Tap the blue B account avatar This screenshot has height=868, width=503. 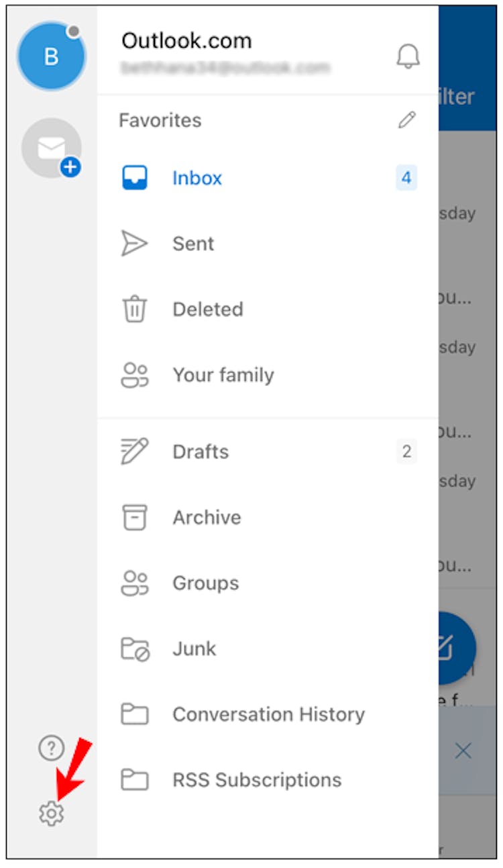52,56
